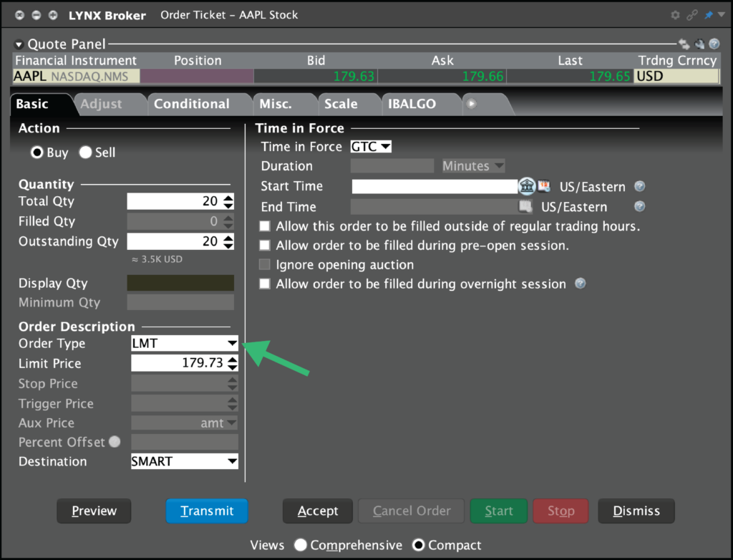Decrease Outstanding Qty with its down arrow
Viewport: 733px width, 560px height.
coord(228,245)
